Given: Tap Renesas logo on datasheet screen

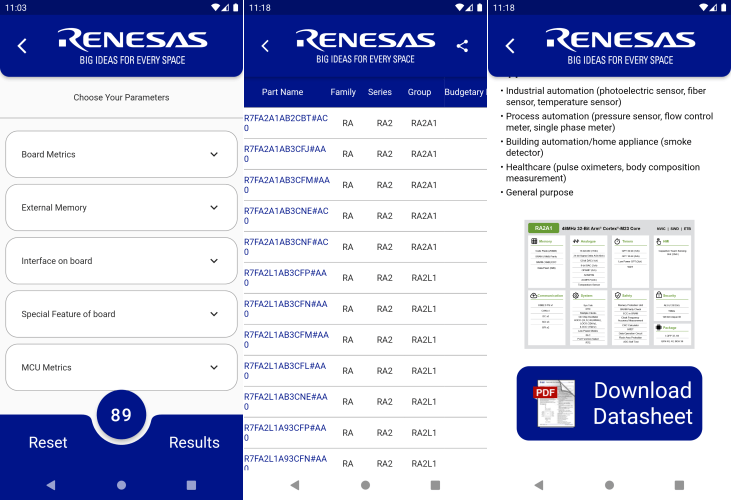Looking at the screenshot, I should [621, 46].
